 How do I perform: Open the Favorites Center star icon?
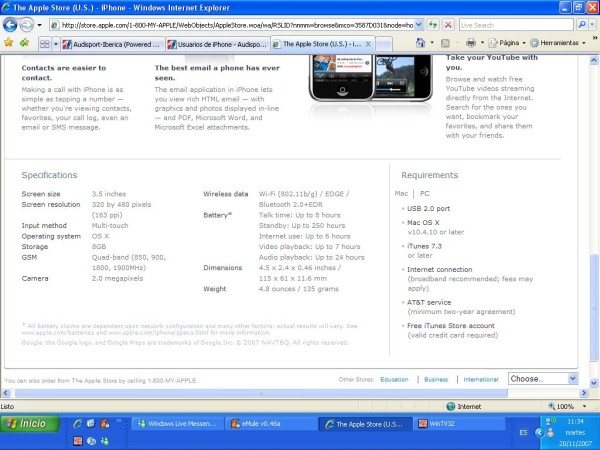(8, 42)
